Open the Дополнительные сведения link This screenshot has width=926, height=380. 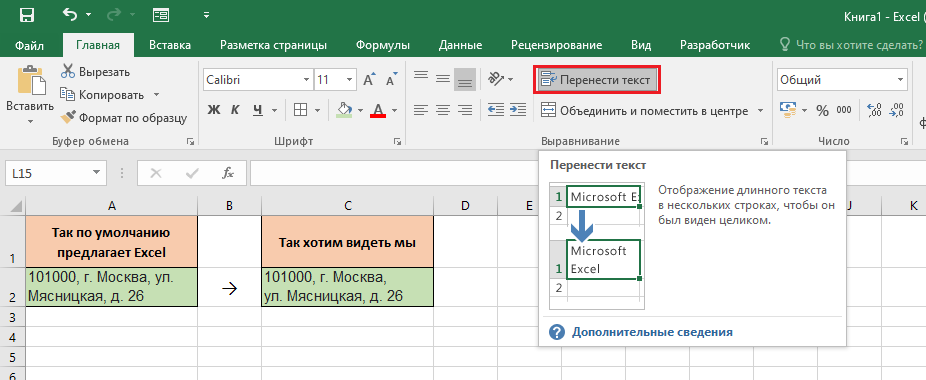click(652, 332)
